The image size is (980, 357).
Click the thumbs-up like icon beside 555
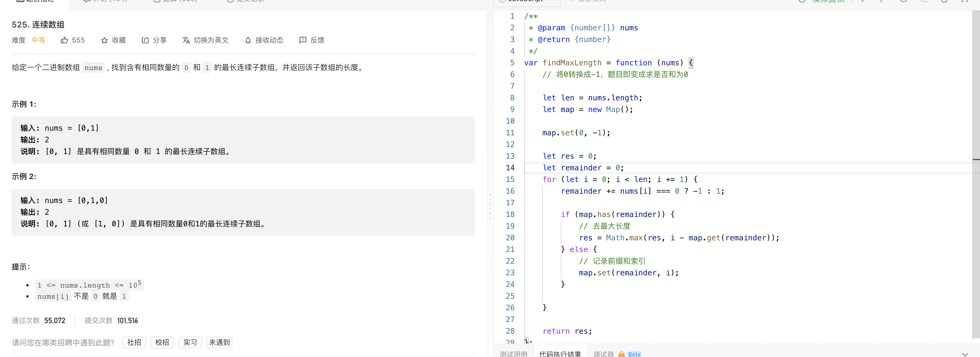point(64,40)
